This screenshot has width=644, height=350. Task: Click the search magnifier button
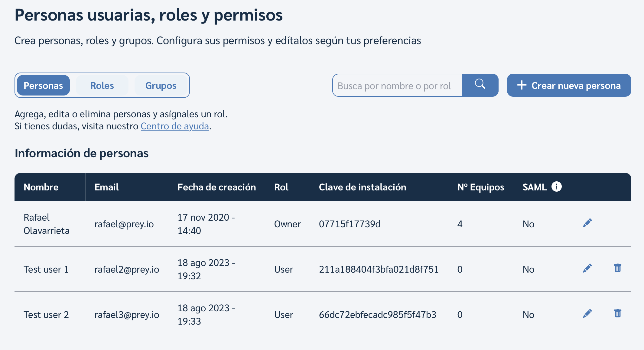tap(480, 85)
